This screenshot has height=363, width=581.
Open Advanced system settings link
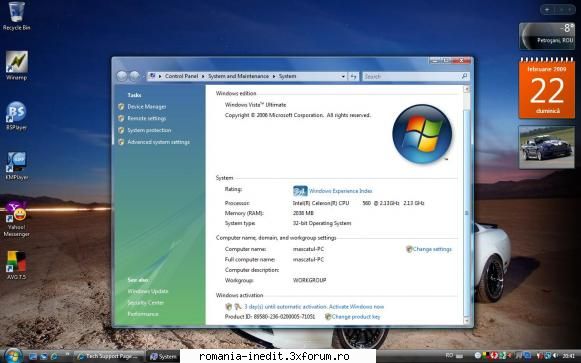pyautogui.click(x=159, y=142)
